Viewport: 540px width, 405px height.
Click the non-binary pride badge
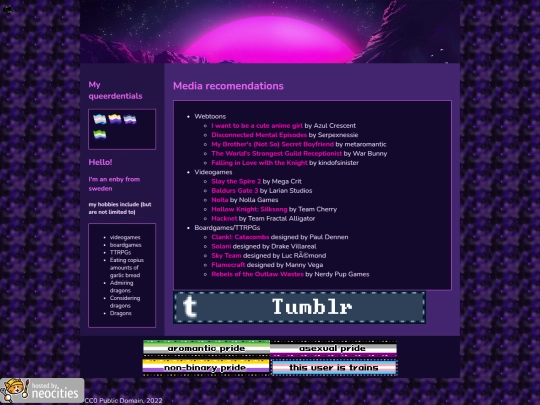click(206, 367)
